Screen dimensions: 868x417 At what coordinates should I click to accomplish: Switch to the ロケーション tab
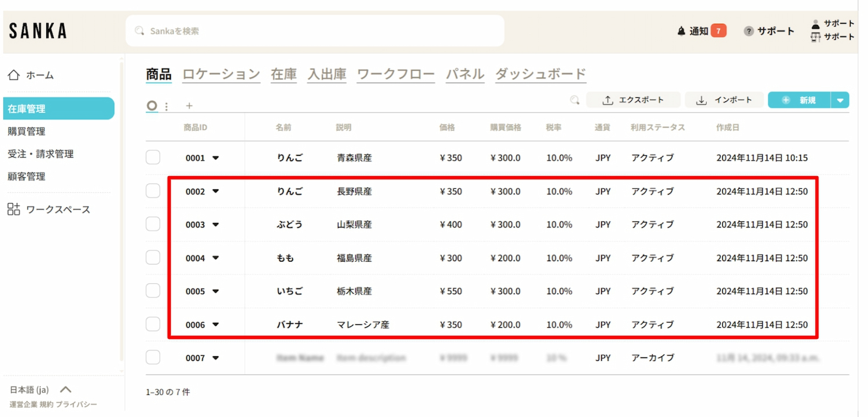pyautogui.click(x=221, y=74)
